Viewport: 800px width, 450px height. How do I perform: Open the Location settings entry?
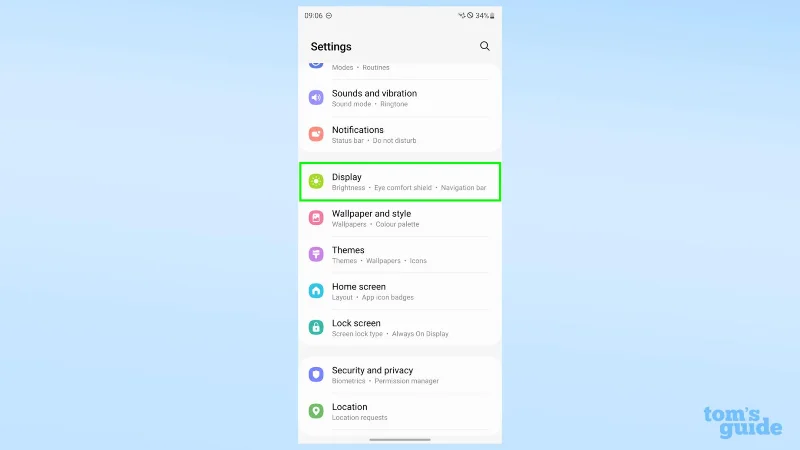tap(400, 411)
